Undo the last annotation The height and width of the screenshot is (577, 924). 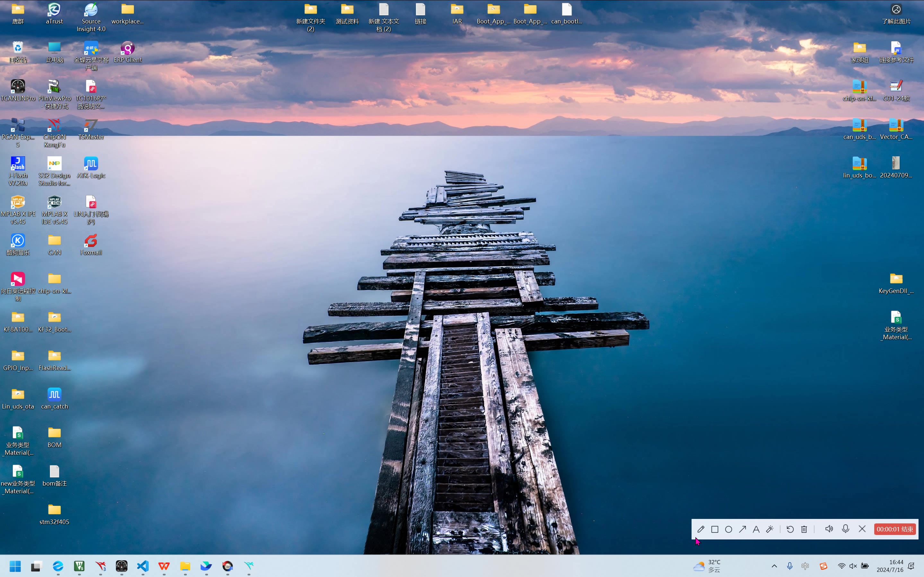(x=790, y=529)
